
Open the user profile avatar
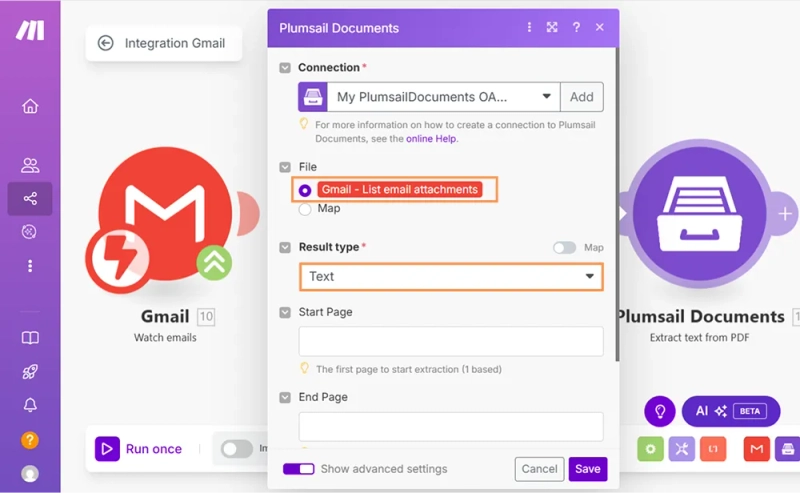click(30, 474)
